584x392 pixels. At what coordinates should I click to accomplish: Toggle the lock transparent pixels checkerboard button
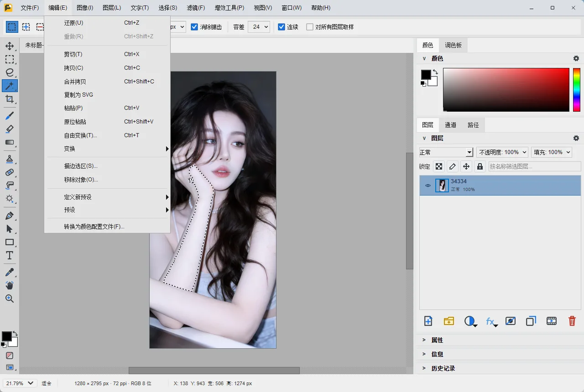click(x=439, y=166)
